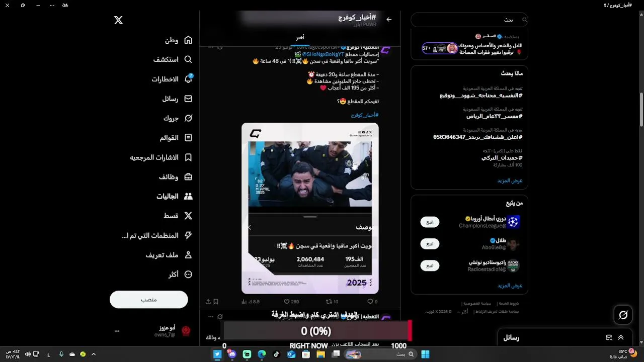
Task: Open trend #معسر_٣٢عام_الرياض
Action: [494, 116]
